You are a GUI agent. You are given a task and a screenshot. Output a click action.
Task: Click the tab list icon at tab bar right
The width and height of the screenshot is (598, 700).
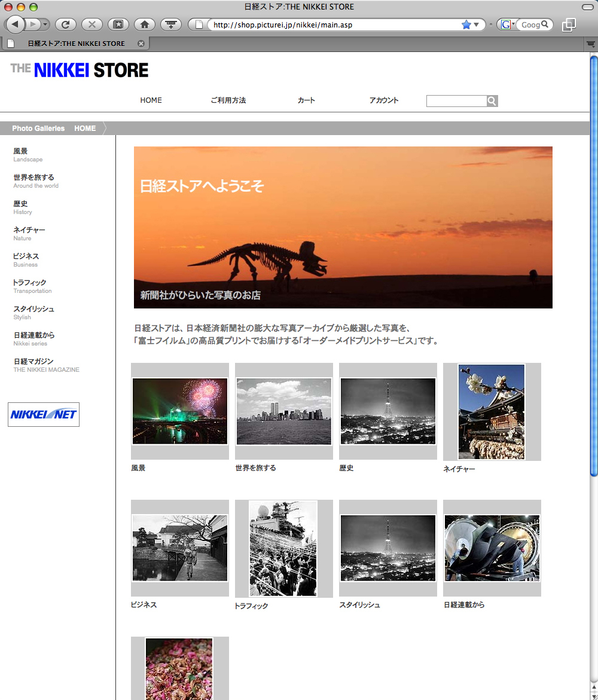[590, 44]
